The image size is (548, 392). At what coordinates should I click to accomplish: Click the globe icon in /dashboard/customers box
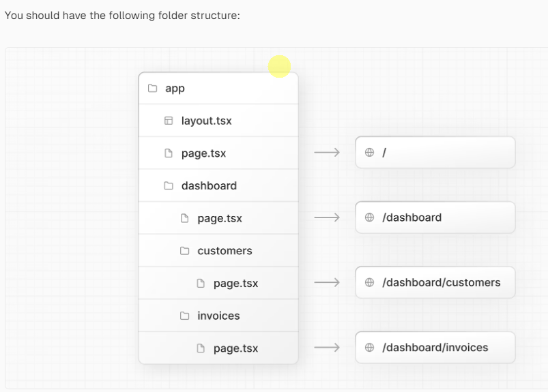[x=369, y=283]
